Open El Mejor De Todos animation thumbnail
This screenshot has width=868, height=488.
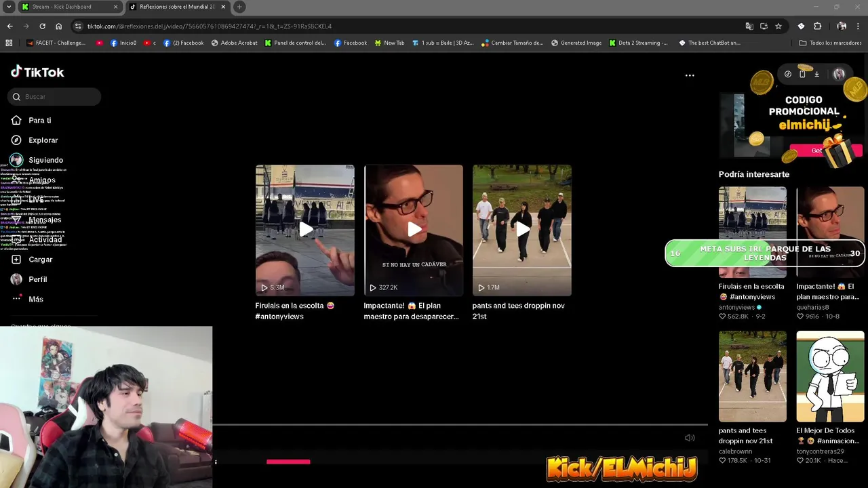[x=830, y=376]
